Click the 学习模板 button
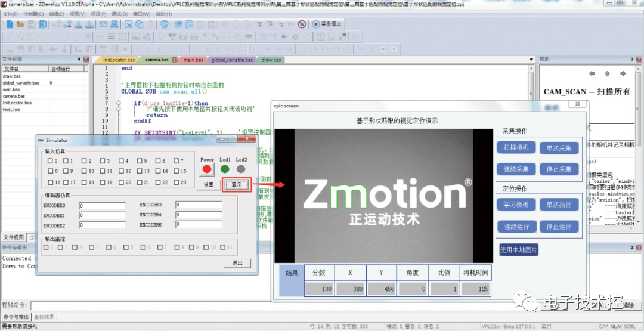The width and height of the screenshot is (644, 331). tap(516, 205)
